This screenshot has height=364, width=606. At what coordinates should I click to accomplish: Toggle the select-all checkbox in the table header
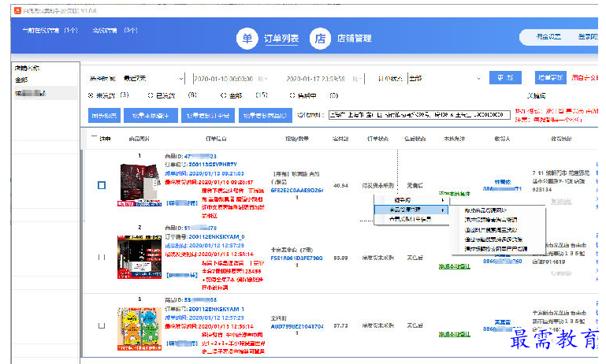pos(94,138)
